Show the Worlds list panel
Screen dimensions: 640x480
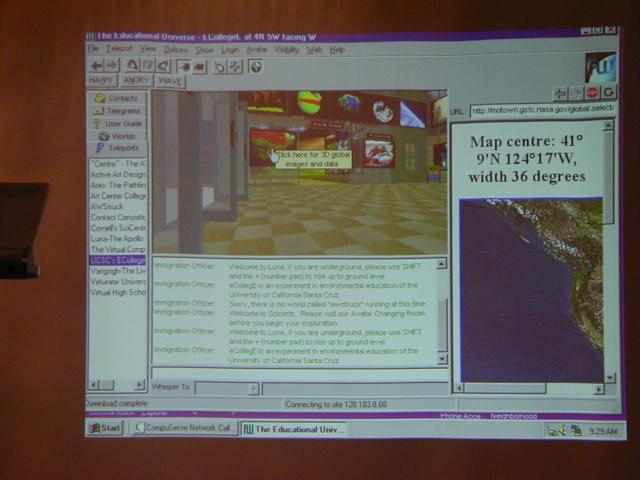tap(118, 135)
